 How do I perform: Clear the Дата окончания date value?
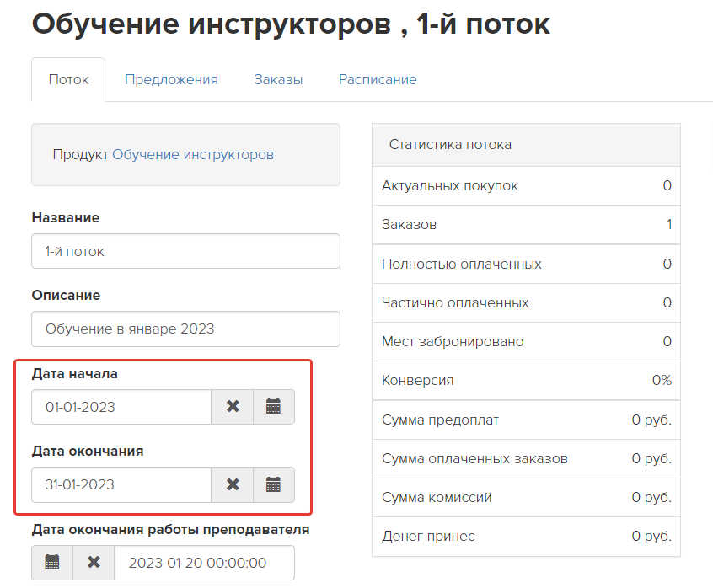(x=233, y=484)
